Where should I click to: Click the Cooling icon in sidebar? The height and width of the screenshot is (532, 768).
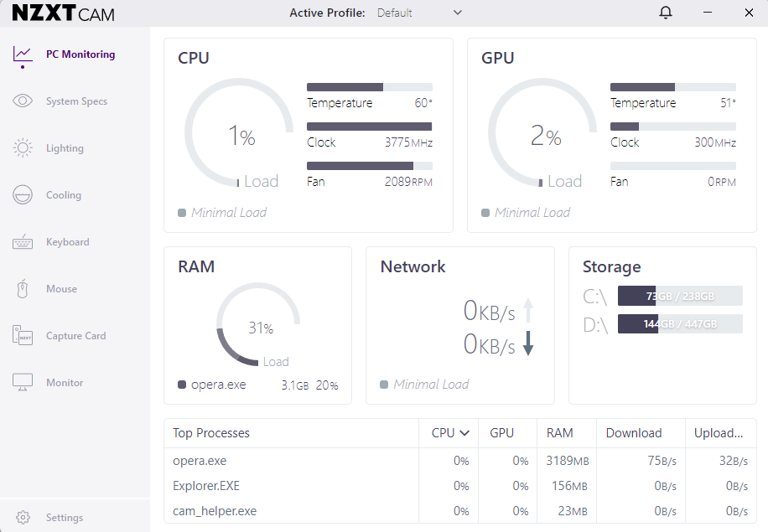pyautogui.click(x=23, y=195)
